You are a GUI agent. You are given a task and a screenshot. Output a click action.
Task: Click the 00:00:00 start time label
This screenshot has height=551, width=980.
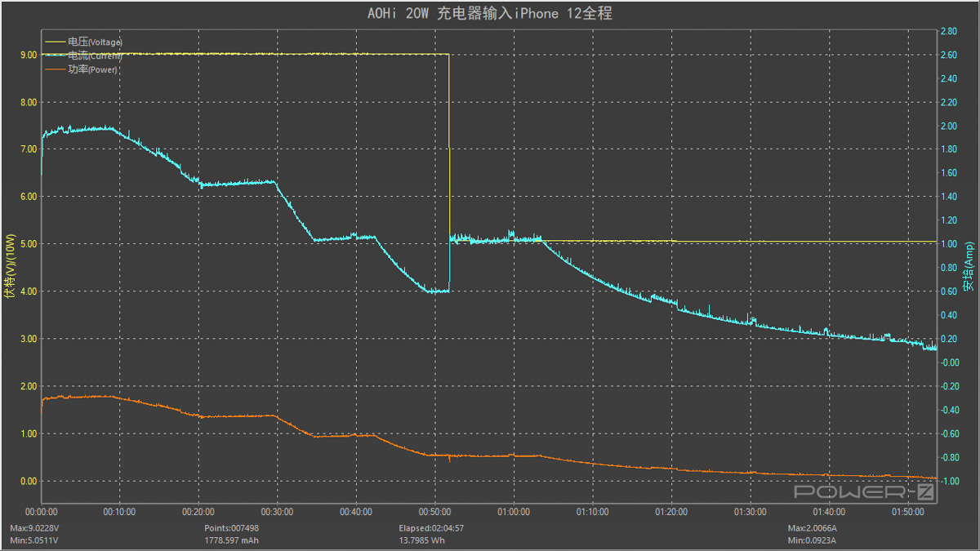(x=42, y=512)
